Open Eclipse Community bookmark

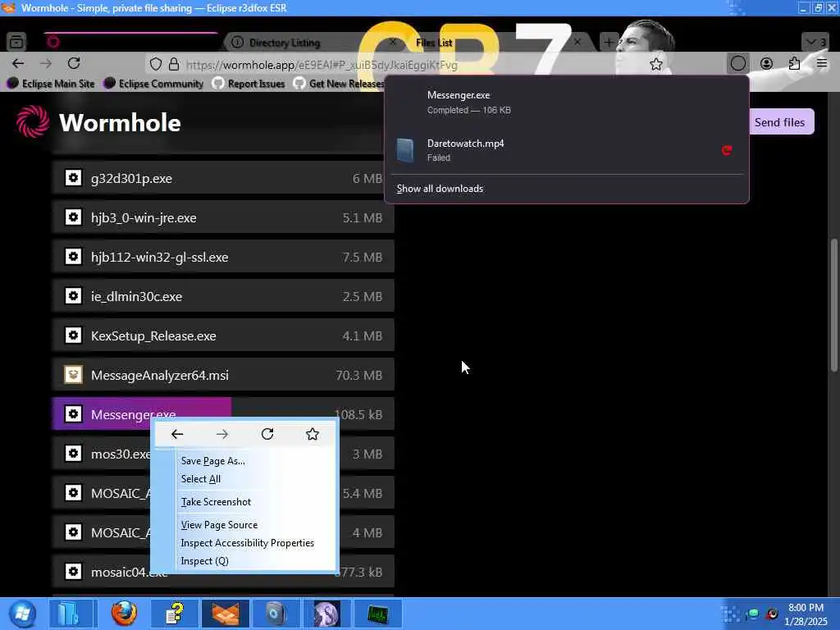click(x=154, y=84)
